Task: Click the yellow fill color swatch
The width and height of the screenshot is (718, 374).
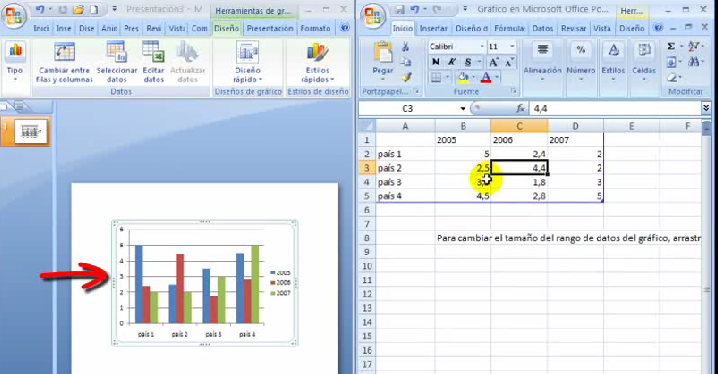Action: pyautogui.click(x=463, y=77)
